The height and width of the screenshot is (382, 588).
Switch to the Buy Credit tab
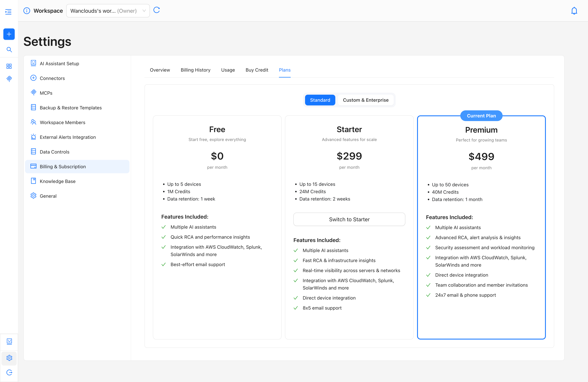(x=257, y=70)
